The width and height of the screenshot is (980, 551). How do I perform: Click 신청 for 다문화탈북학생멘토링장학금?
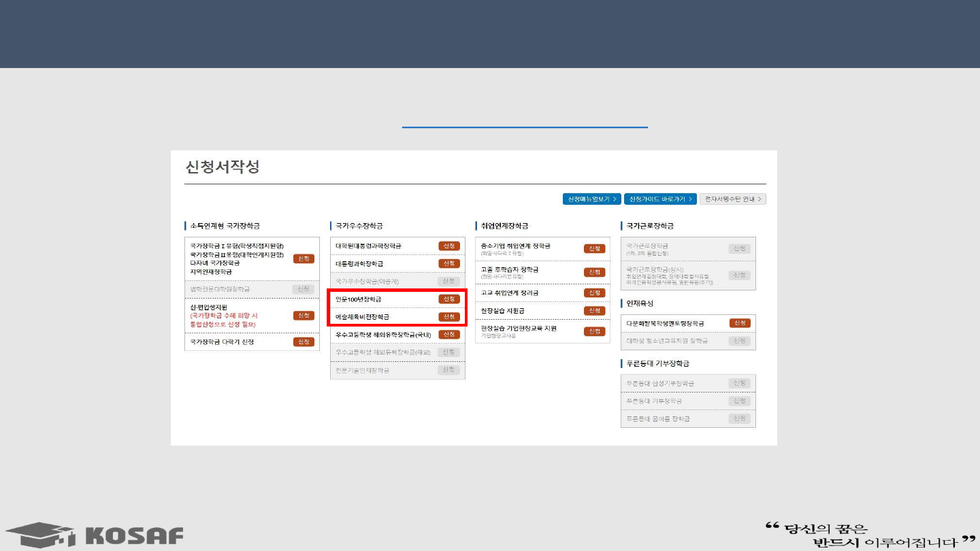(x=740, y=323)
